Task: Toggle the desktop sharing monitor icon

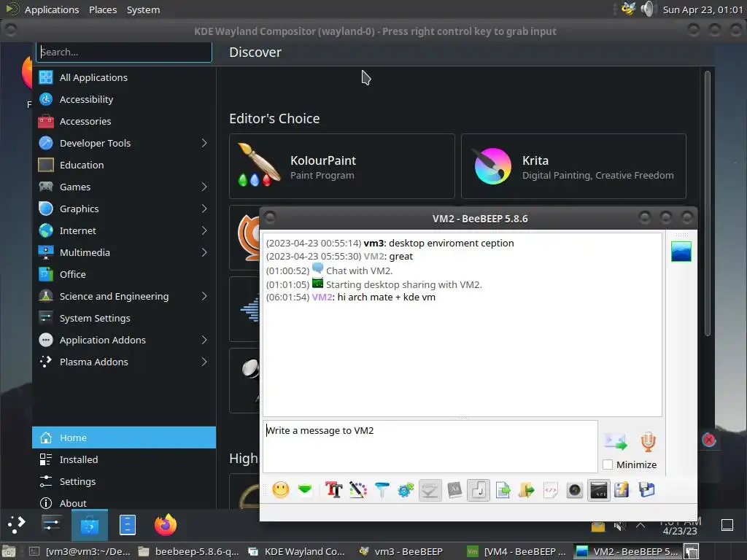Action: click(x=598, y=489)
